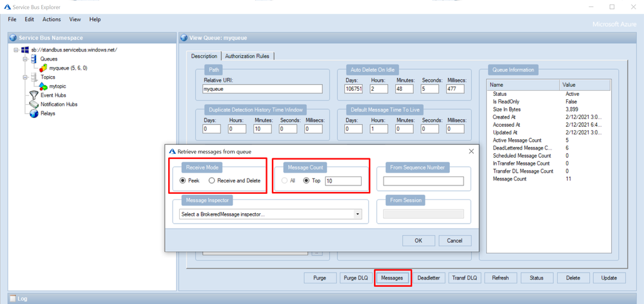The height and width of the screenshot is (304, 644).
Task: Click Default Message Time To Live Hours field
Action: pyautogui.click(x=379, y=129)
